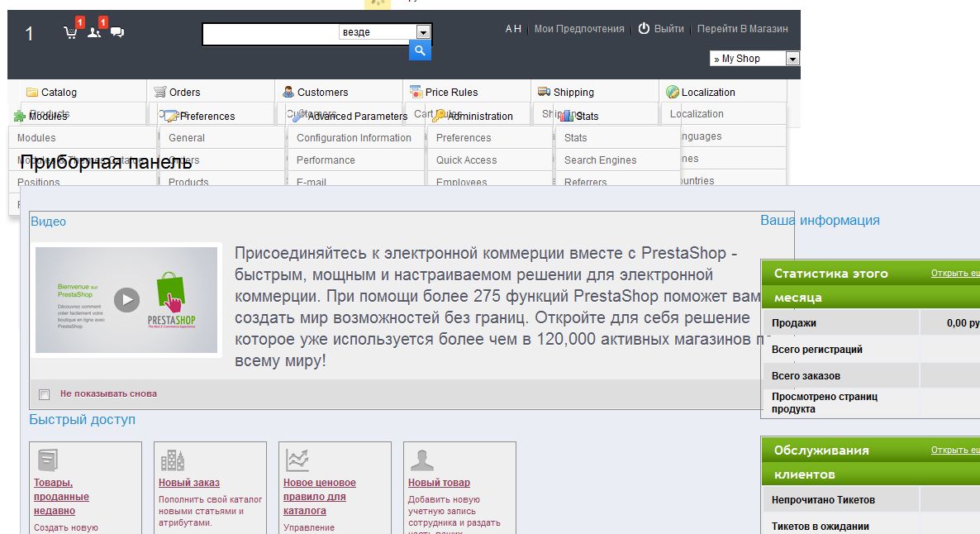Screen dimensions: 980x534
Task: Click the power icon beside Выйти
Action: click(644, 28)
